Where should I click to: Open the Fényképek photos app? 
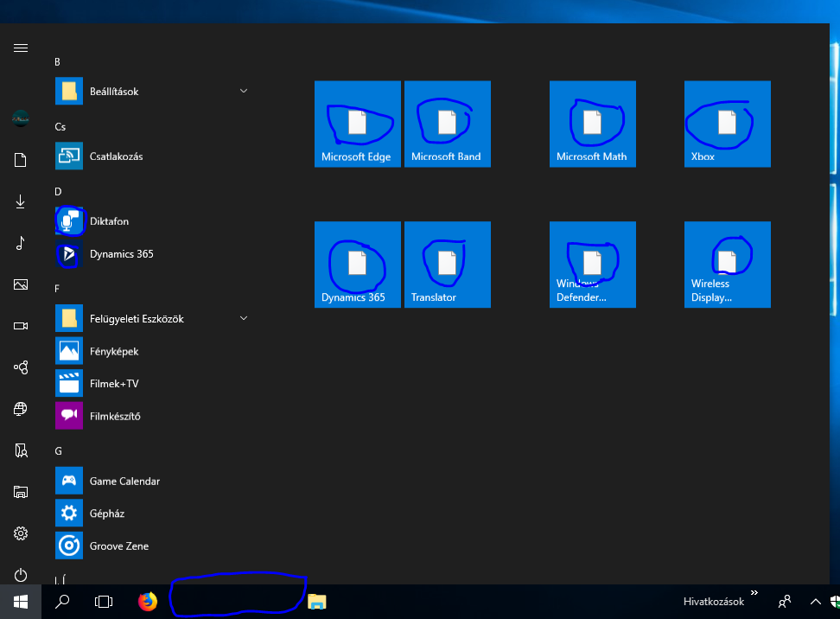click(152, 351)
